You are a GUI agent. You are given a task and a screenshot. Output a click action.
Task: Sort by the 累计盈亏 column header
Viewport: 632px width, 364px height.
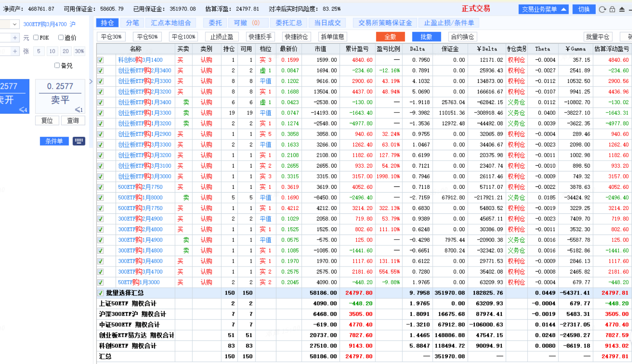[357, 49]
